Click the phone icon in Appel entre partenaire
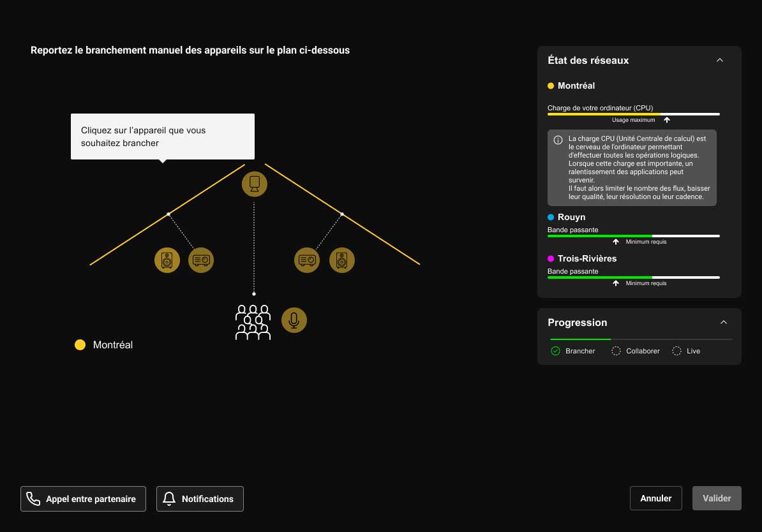This screenshot has width=762, height=532. 33,498
